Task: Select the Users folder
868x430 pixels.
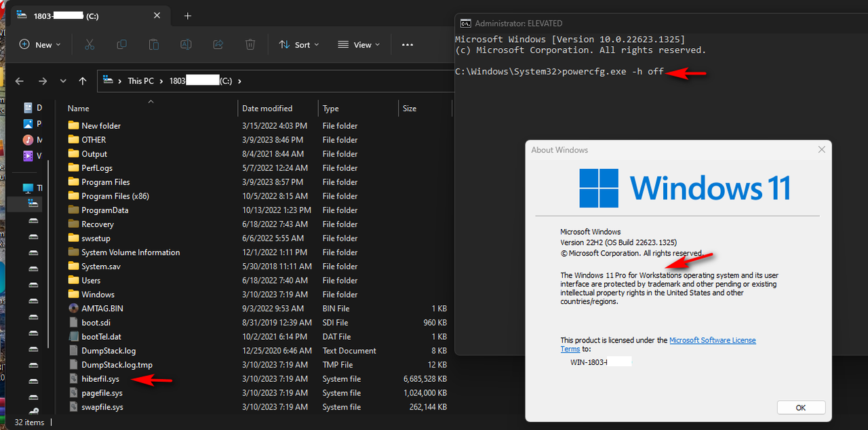Action: [91, 281]
